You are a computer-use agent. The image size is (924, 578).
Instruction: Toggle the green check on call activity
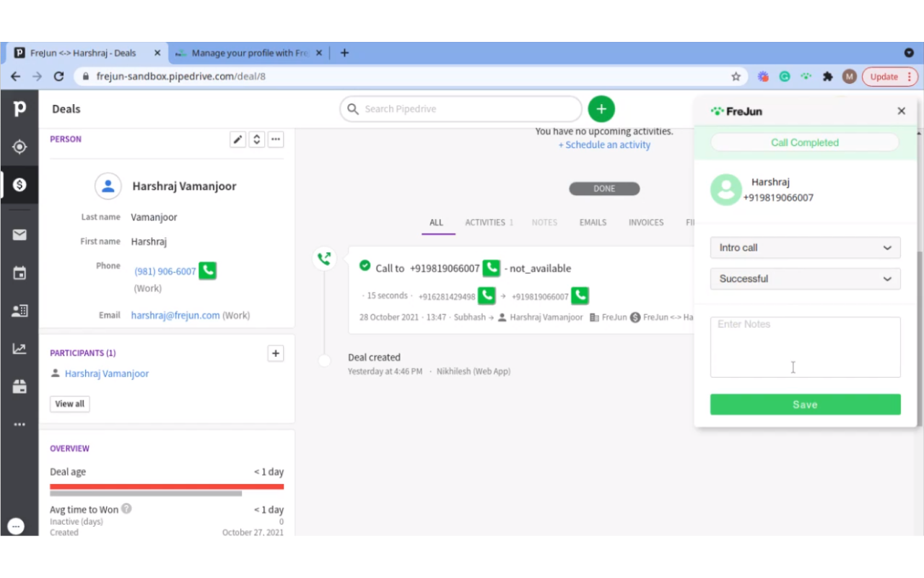point(365,266)
